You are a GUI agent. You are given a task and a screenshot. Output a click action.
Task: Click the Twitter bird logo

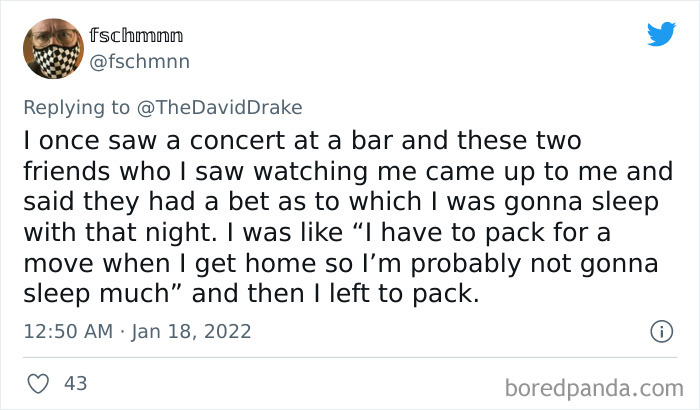click(661, 35)
